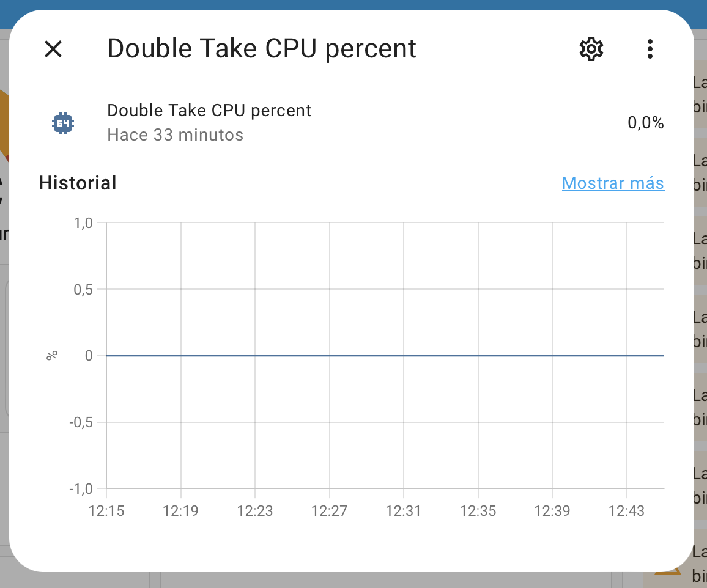Open 'Mostrar más' to expand the history
The width and height of the screenshot is (707, 588).
pyautogui.click(x=613, y=183)
